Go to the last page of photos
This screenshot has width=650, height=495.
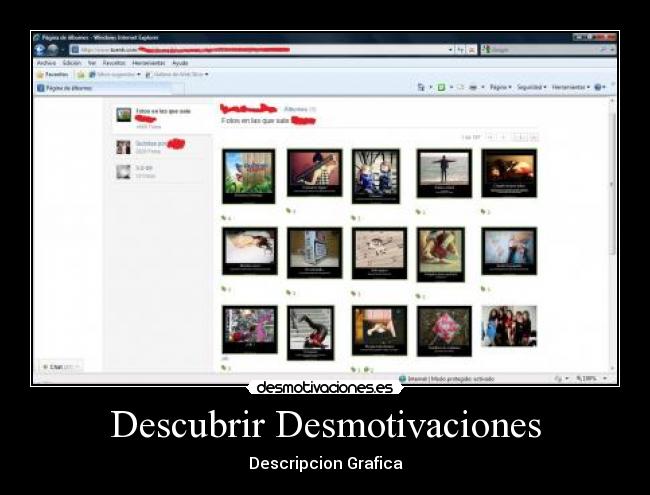pos(534,137)
